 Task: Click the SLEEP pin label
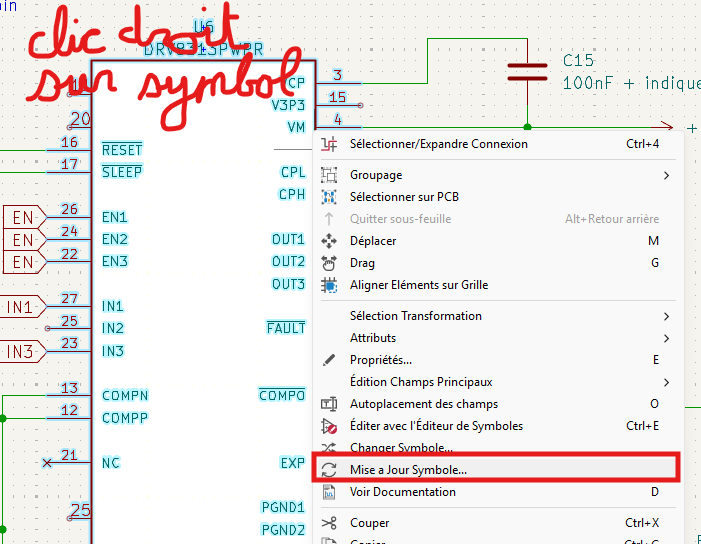(122, 172)
